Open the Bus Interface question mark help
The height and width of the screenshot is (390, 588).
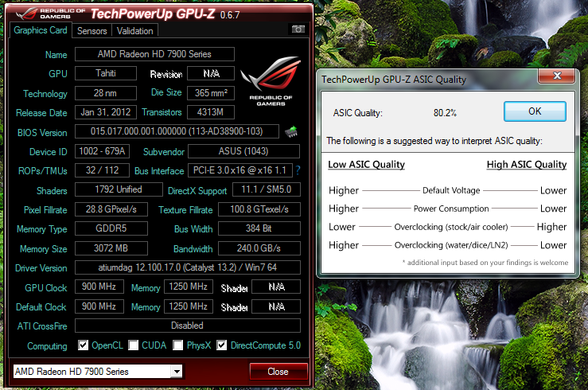coord(298,170)
